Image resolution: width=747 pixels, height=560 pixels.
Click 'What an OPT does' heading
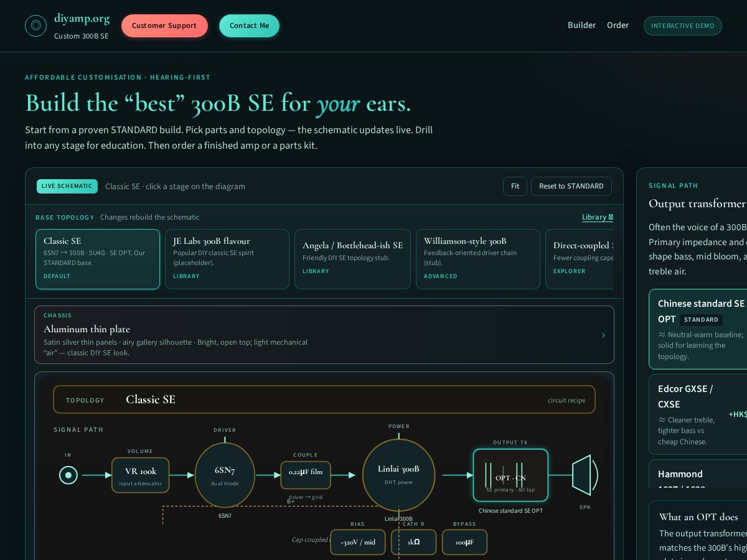pos(698,516)
